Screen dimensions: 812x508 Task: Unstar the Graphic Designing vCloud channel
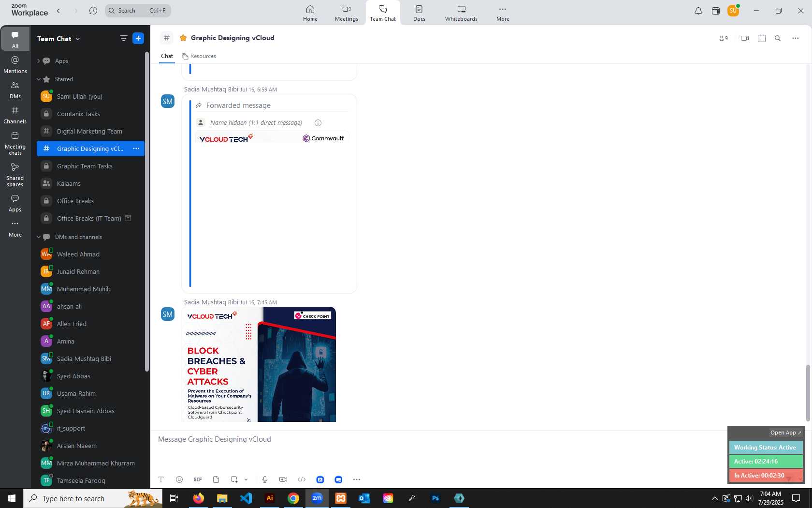pyautogui.click(x=183, y=38)
